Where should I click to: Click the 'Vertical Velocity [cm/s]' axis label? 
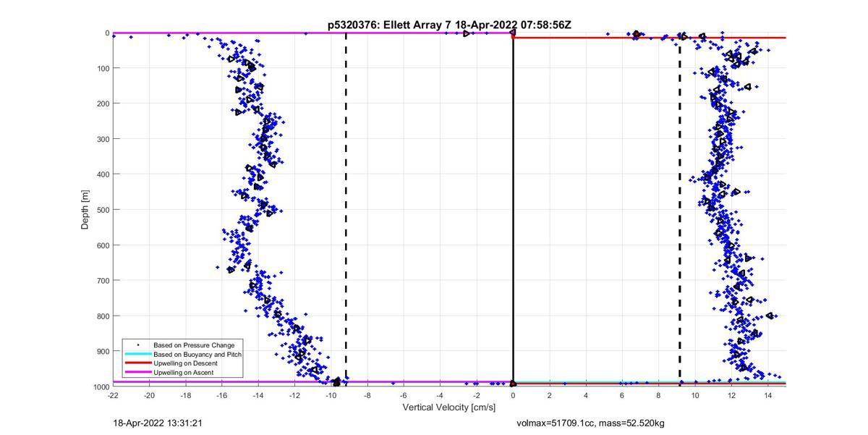(x=449, y=407)
